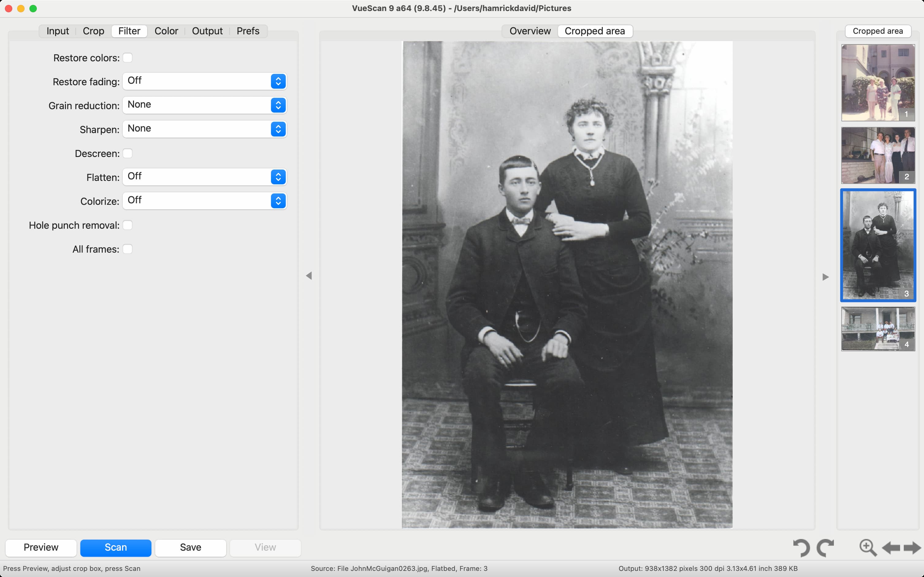The height and width of the screenshot is (577, 924).
Task: Zoom into the preview image
Action: pyautogui.click(x=868, y=548)
